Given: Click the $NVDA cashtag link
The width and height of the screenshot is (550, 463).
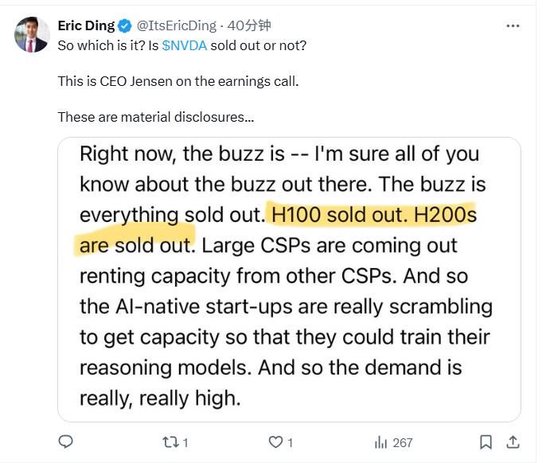Looking at the screenshot, I should (185, 46).
